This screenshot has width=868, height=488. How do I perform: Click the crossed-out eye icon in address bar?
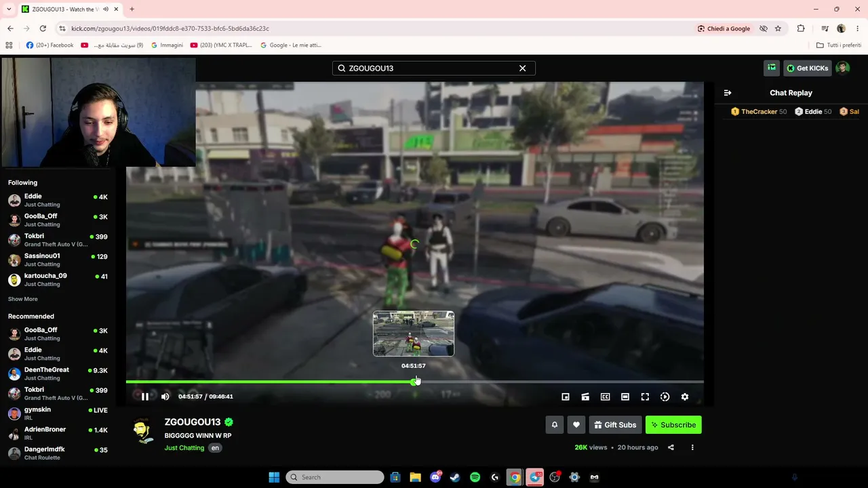pyautogui.click(x=764, y=28)
